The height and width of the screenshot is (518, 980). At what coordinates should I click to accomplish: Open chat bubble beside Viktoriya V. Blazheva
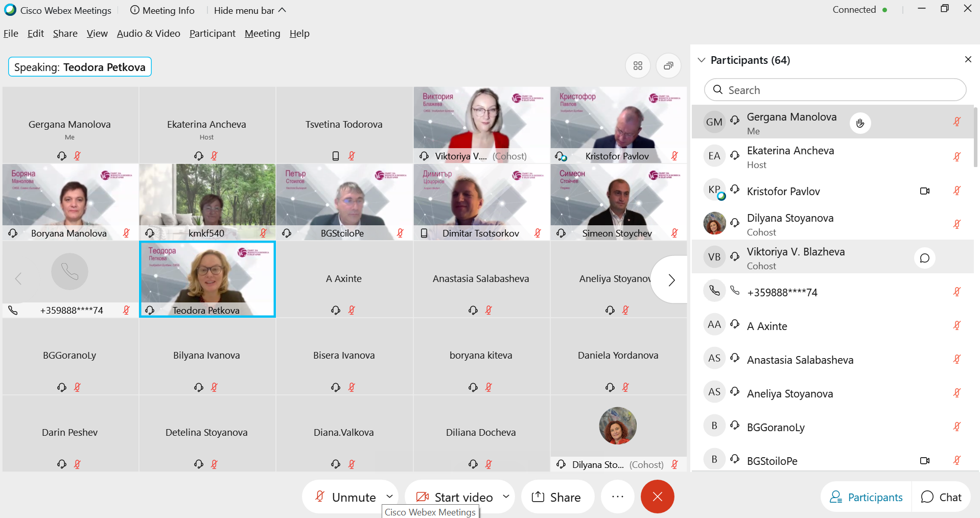(x=925, y=258)
